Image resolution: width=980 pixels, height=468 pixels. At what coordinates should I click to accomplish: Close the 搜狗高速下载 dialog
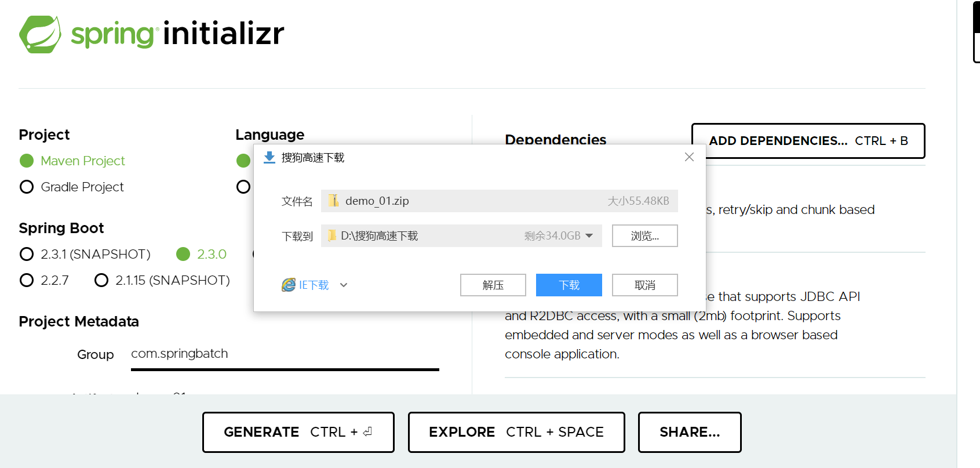tap(689, 157)
